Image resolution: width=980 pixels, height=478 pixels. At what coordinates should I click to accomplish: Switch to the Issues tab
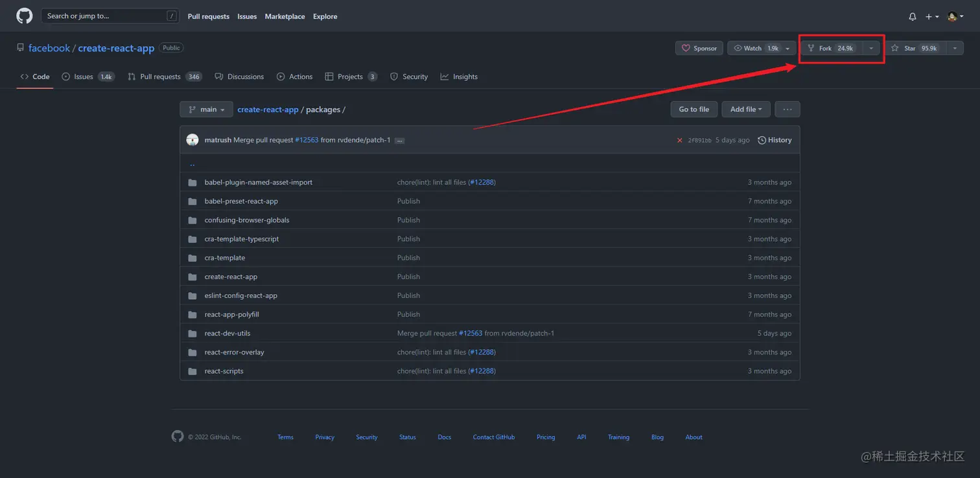[x=83, y=76]
